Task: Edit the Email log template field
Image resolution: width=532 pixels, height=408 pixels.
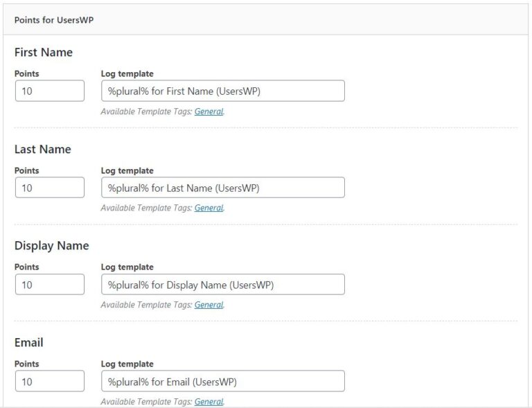Action: (223, 381)
